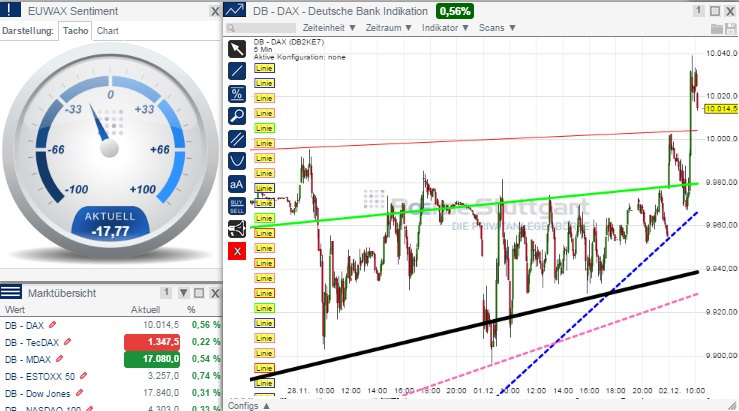Click the pencil icon next to DB - DAX
The width and height of the screenshot is (739, 411).
53,325
